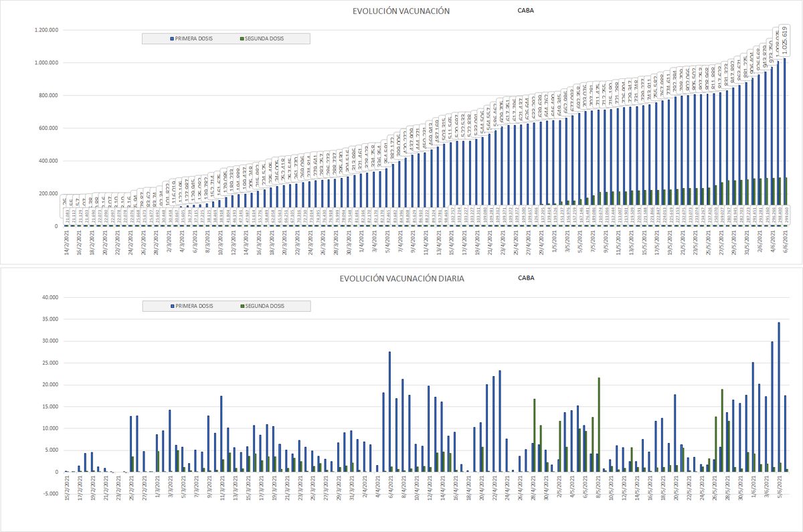Click the 35.000 y-axis label on the daily chart
The width and height of the screenshot is (803, 532).
point(51,319)
